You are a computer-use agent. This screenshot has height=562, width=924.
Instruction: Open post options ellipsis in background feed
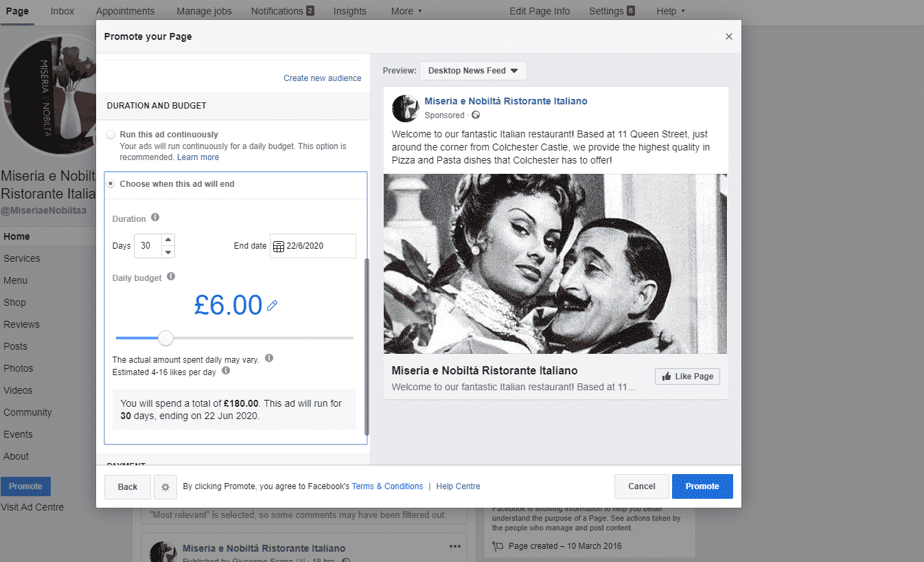tap(455, 546)
